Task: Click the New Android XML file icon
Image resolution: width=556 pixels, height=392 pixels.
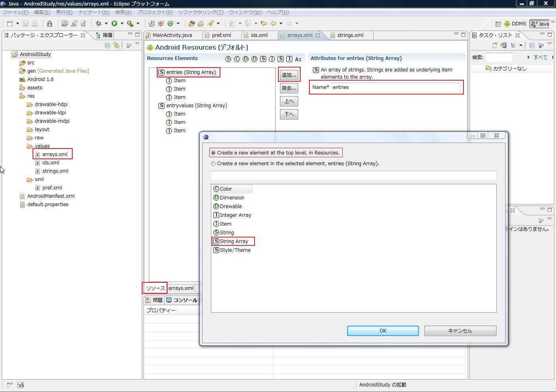Action: tap(83, 24)
